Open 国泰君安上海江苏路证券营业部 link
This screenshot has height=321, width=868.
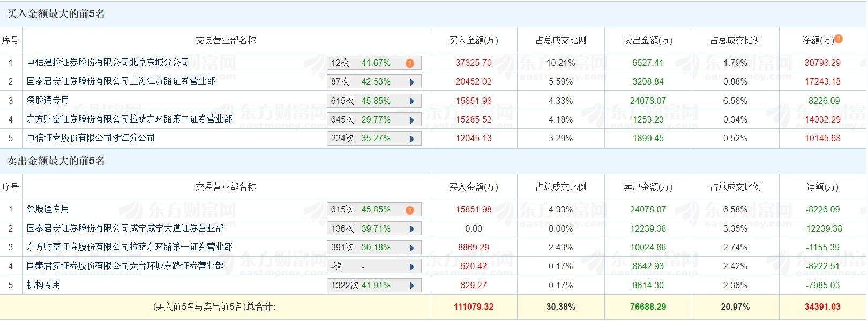[x=121, y=81]
